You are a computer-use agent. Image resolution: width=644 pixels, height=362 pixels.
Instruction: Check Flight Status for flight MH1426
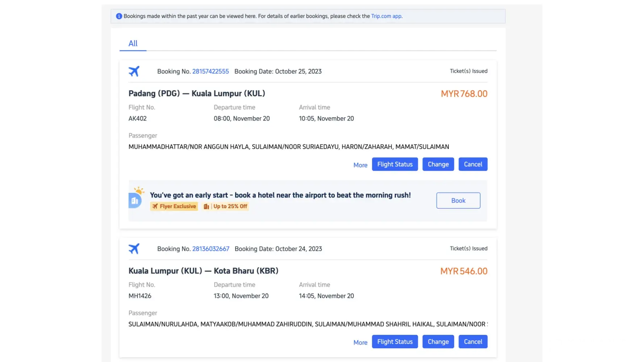tap(394, 342)
